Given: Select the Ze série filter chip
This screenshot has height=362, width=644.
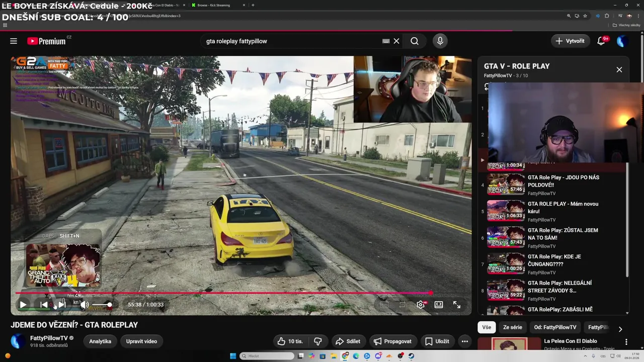Looking at the screenshot, I should (513, 327).
